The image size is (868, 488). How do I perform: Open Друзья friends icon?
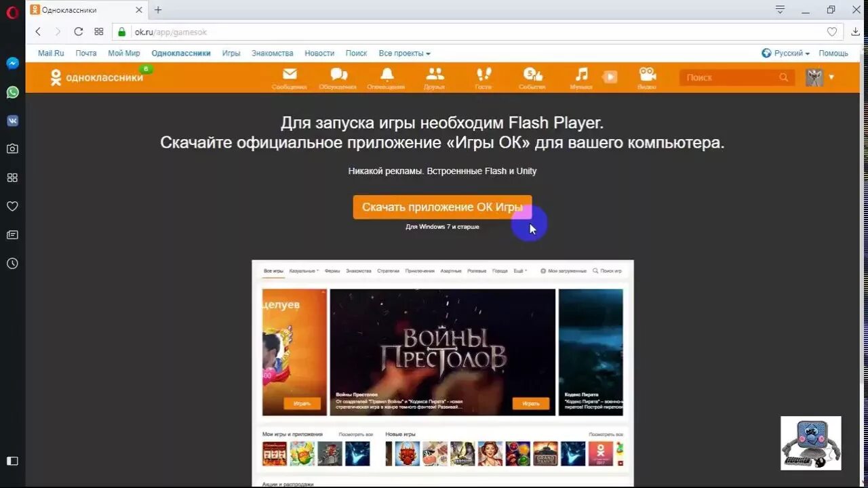[x=435, y=78]
